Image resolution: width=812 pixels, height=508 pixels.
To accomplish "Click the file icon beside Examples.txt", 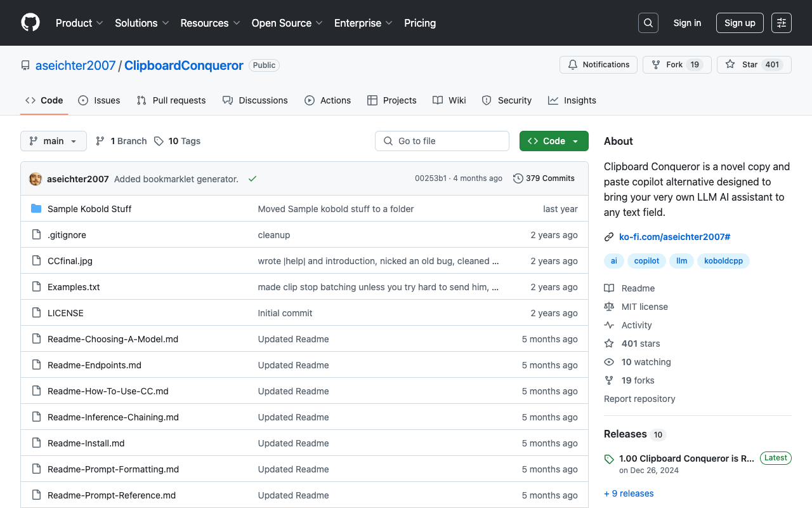I will click(36, 287).
